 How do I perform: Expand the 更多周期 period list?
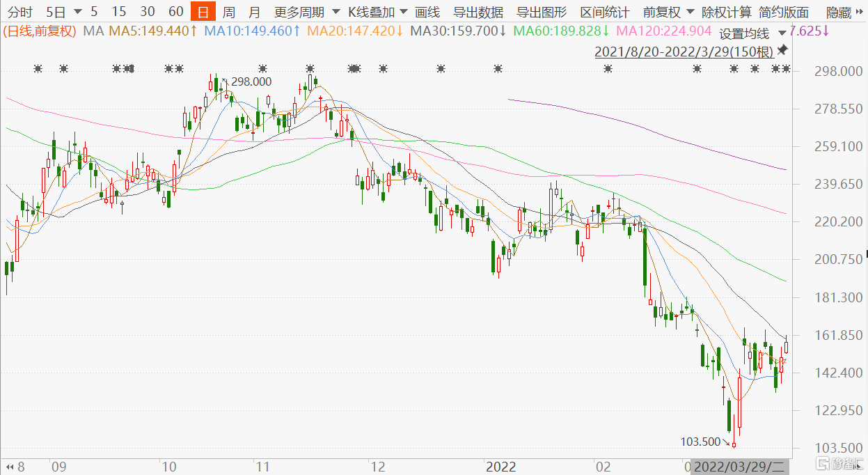307,12
